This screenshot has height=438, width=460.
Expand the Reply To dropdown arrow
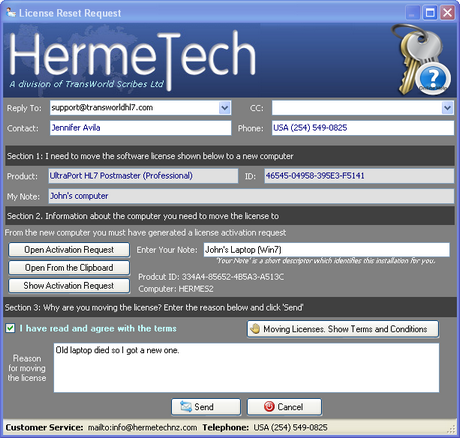(x=225, y=108)
